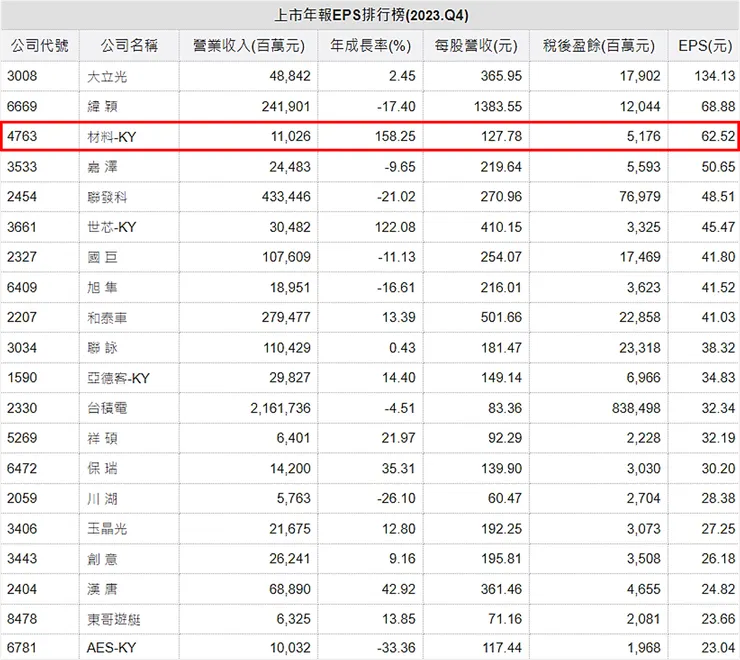
Task: Click company name 亞德客-KY
Action: pyautogui.click(x=118, y=378)
